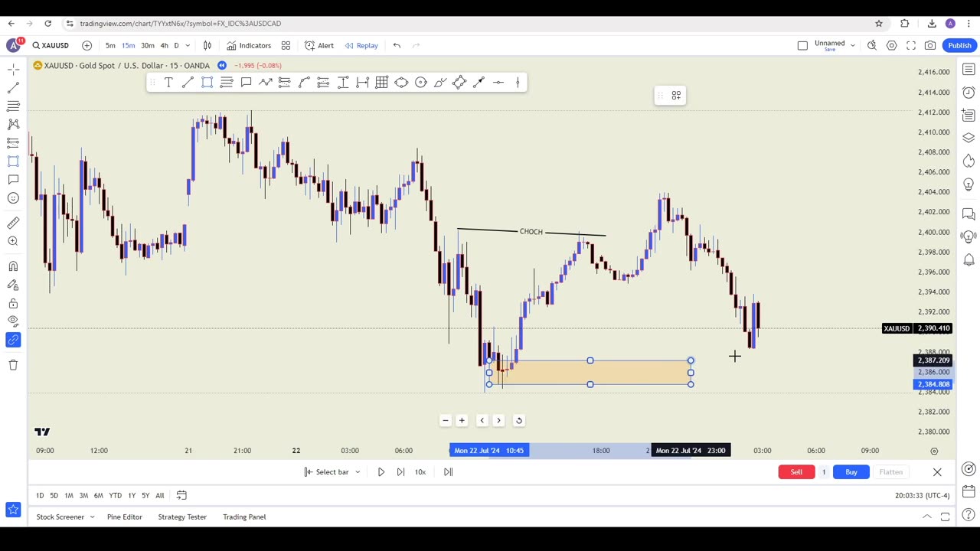Open the Trading Panel tab
This screenshot has width=980, height=551.
(244, 517)
